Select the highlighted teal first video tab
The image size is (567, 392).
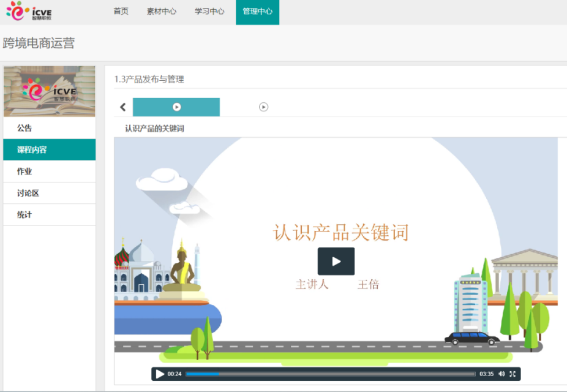click(176, 107)
